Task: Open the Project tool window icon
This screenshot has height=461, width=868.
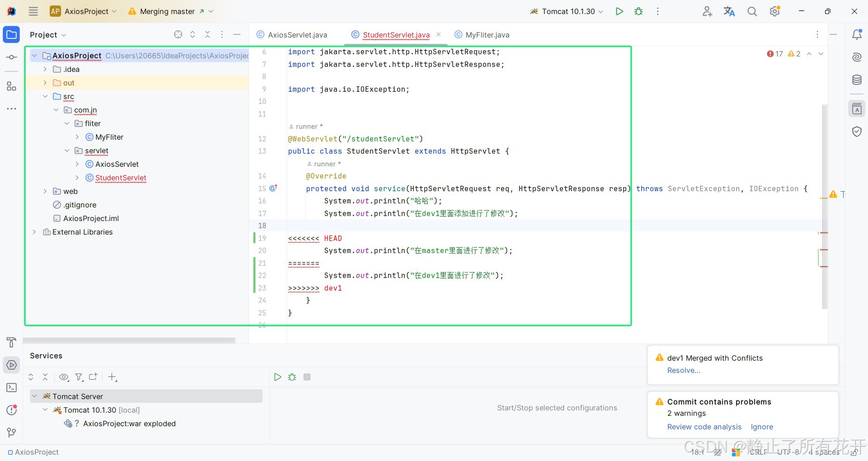Action: coord(12,35)
